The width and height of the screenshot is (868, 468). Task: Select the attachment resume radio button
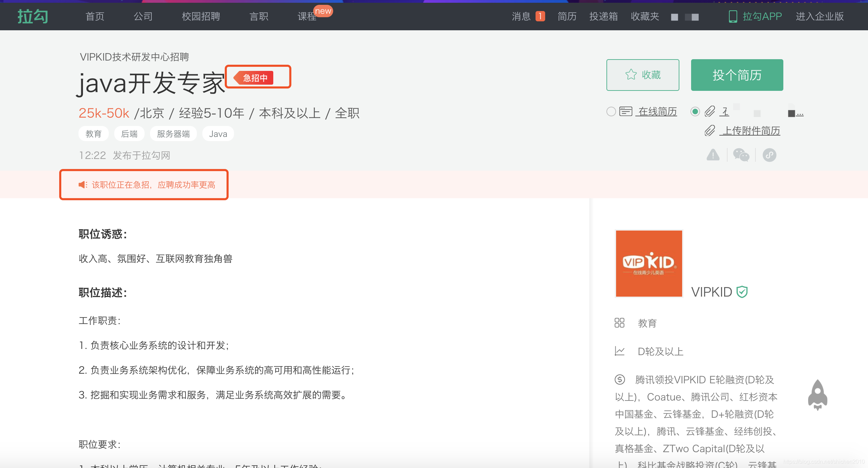(x=695, y=111)
